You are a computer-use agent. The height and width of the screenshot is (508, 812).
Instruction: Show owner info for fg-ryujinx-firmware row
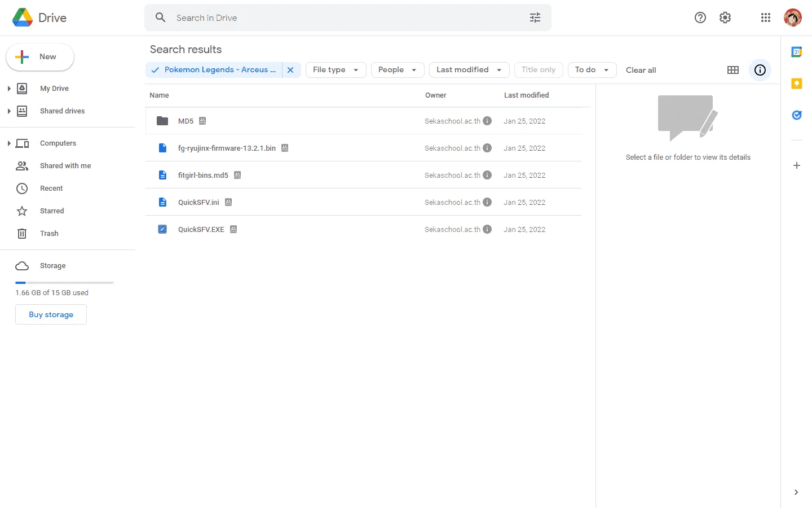487,148
